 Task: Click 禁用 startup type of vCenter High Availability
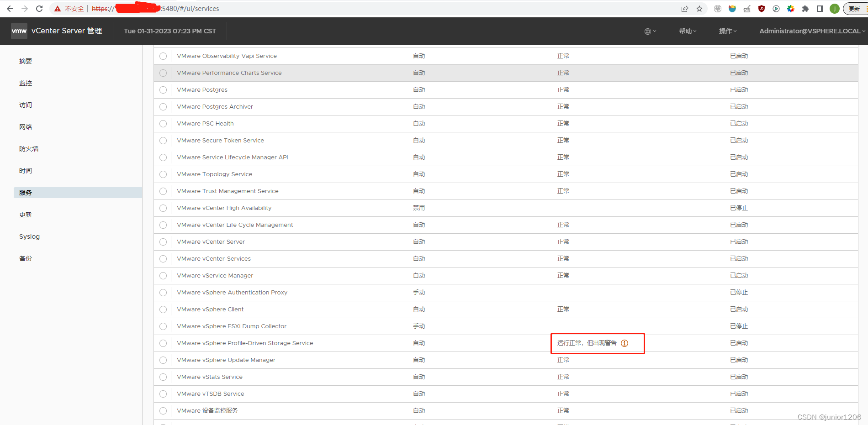tap(419, 208)
